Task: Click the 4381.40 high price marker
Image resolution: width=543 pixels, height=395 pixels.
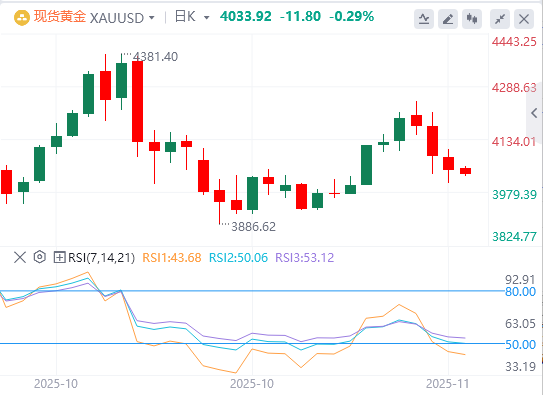Action: [155, 57]
